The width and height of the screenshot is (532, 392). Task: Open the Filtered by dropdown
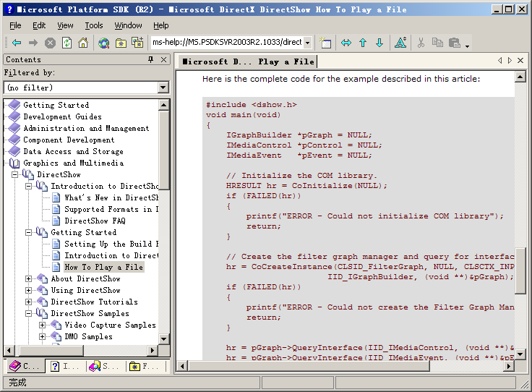click(x=163, y=88)
